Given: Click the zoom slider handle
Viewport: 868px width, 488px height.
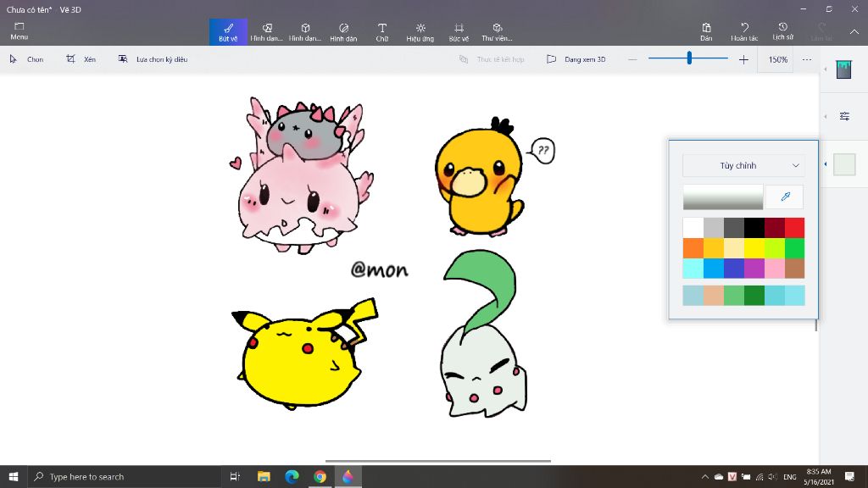Looking at the screenshot, I should point(689,58).
